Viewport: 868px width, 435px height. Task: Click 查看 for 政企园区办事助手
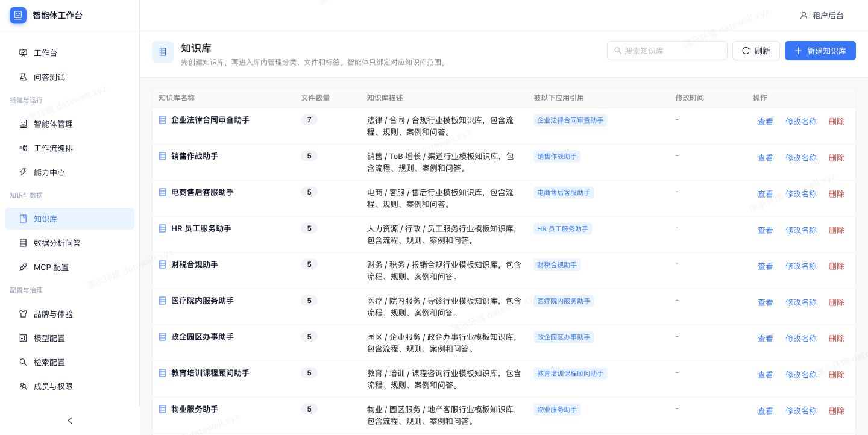[x=766, y=339]
